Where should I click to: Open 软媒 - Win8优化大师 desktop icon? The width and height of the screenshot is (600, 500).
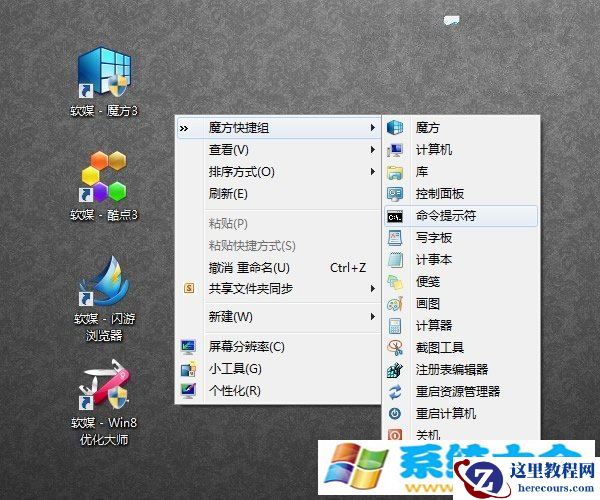104,402
